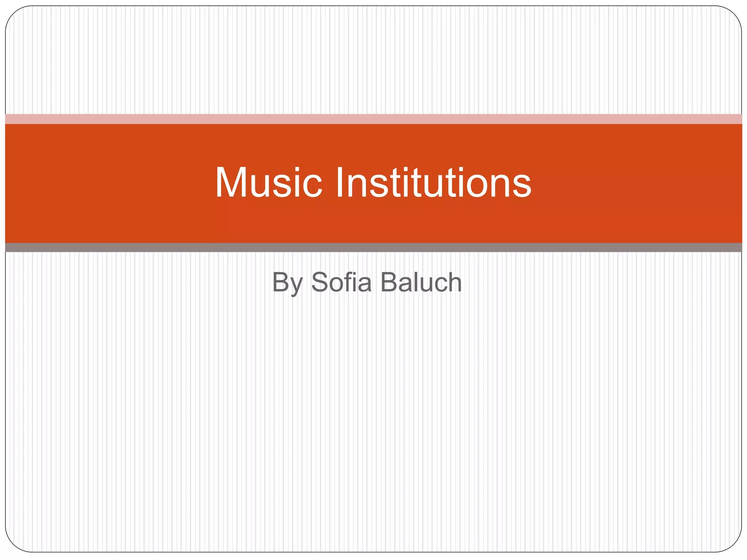Click the orange banner left of the title
747x560 pixels.
(109, 182)
